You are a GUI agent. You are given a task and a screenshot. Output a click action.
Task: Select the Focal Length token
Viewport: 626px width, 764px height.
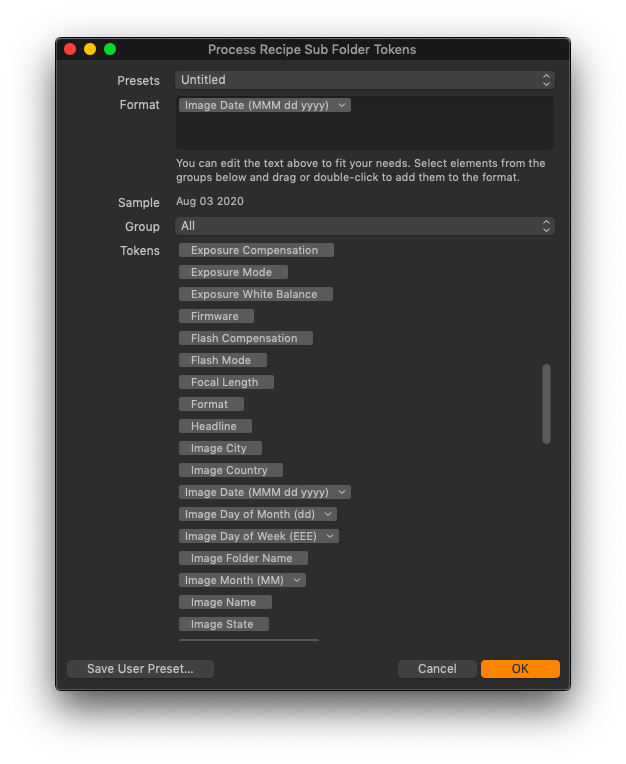click(x=226, y=382)
